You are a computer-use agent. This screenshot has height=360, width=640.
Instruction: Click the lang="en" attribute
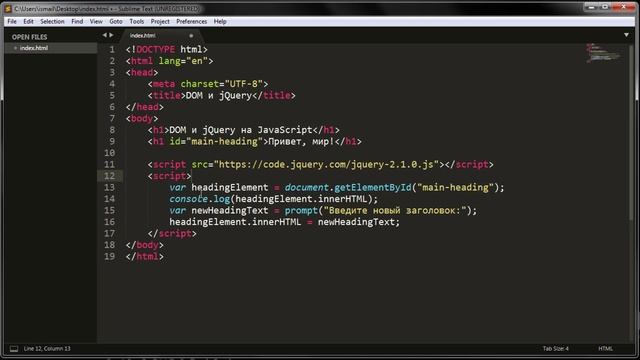pos(183,61)
